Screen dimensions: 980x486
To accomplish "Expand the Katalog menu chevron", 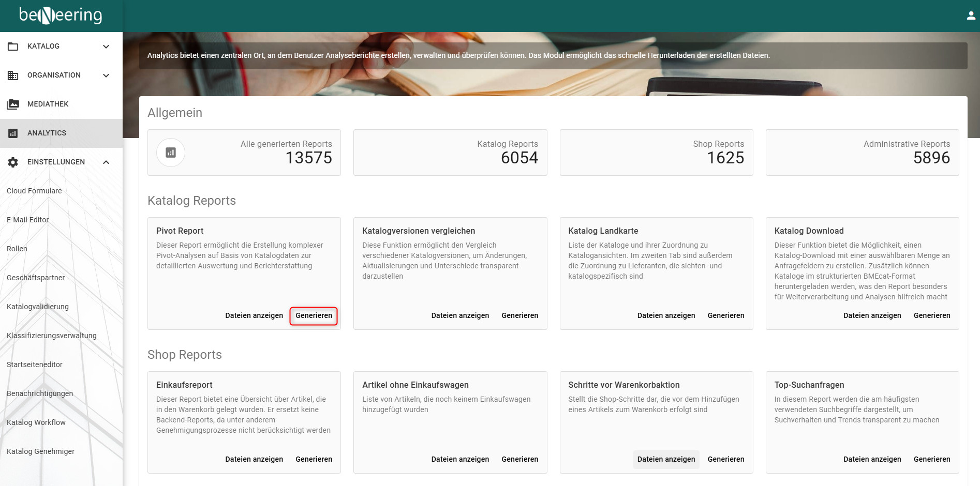I will pyautogui.click(x=106, y=47).
